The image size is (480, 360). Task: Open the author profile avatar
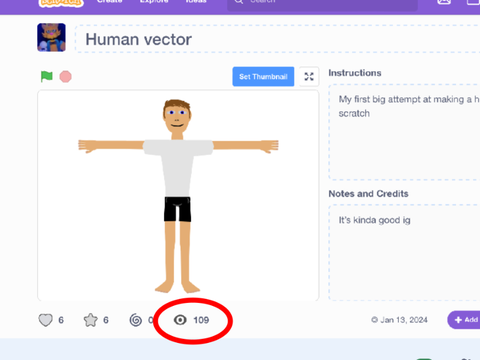(x=51, y=37)
